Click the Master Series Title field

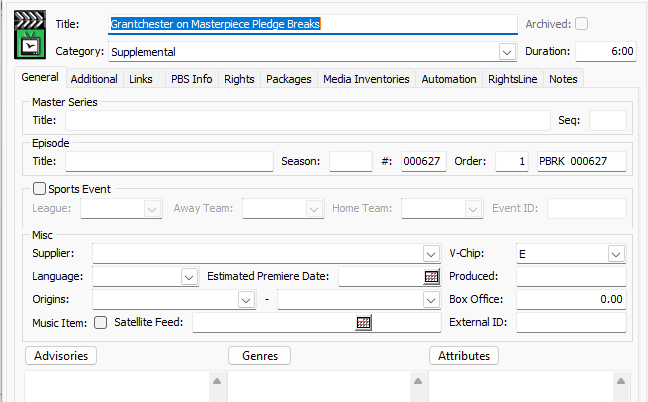coord(308,121)
